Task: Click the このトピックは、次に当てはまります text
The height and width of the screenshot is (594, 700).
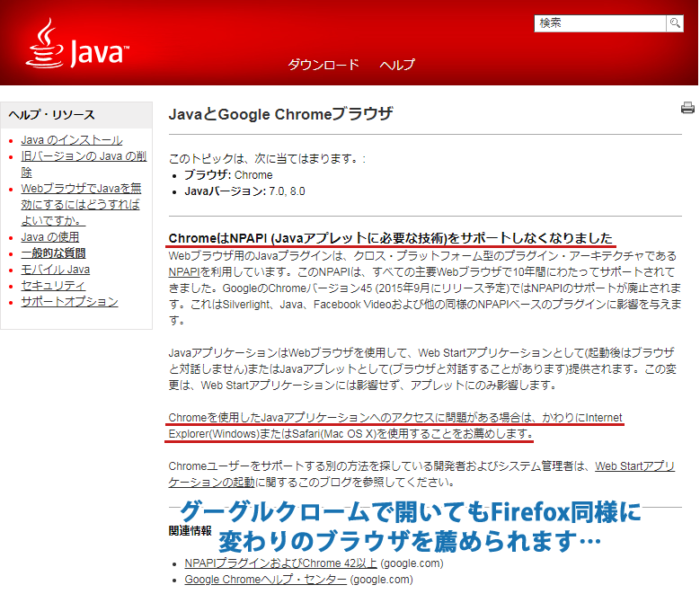Action: click(x=267, y=158)
